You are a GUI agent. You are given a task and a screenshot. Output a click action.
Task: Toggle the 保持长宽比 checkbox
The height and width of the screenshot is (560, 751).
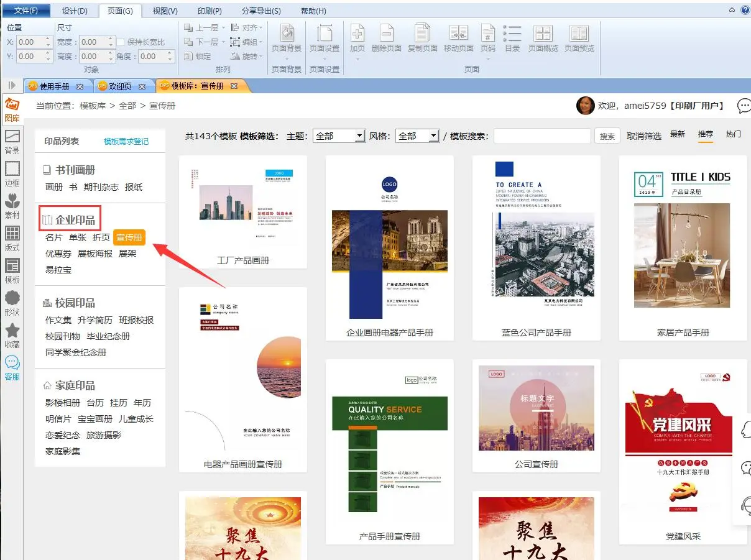click(x=121, y=42)
